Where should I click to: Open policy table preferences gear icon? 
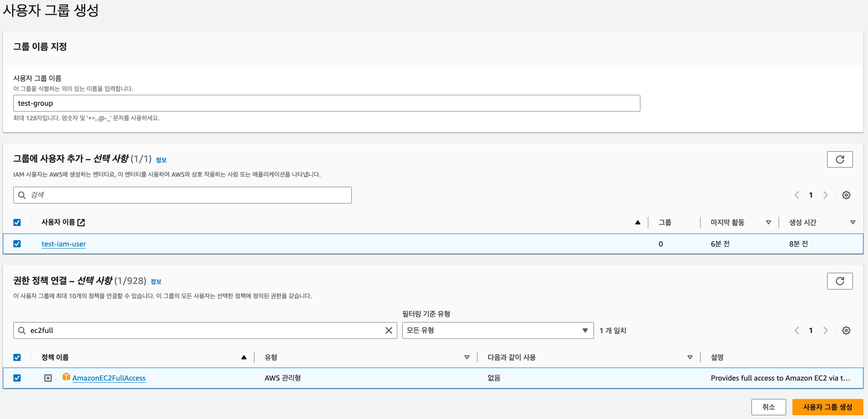846,330
